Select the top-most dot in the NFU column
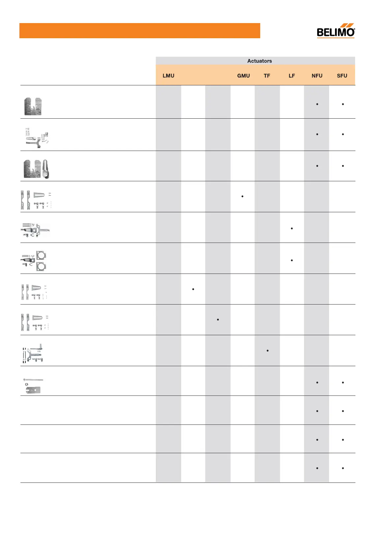This screenshot has width=392, height=555. pos(317,104)
